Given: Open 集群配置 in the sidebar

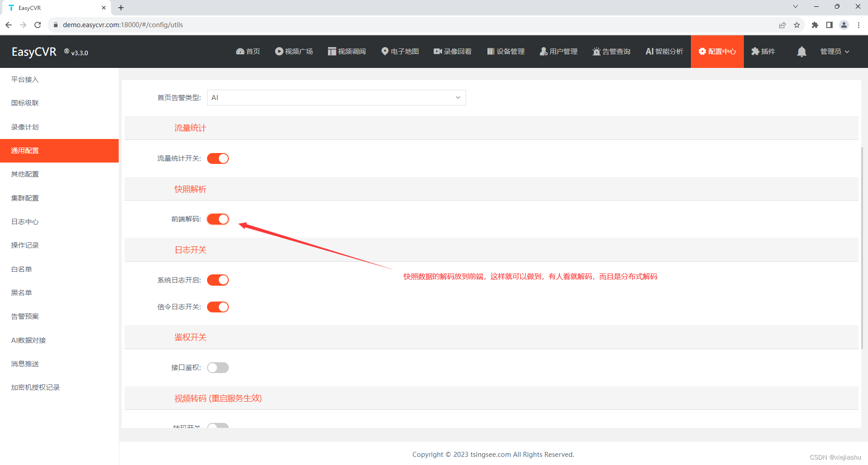Looking at the screenshot, I should 59,198.
